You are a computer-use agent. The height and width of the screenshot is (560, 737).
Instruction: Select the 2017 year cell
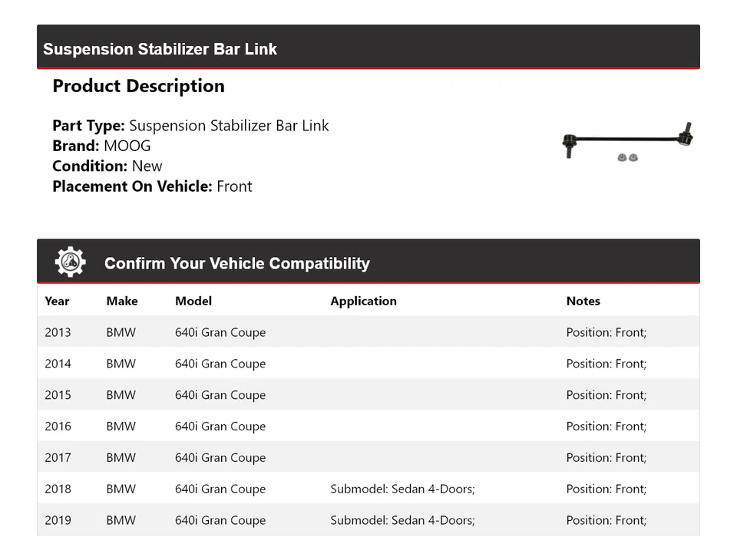tap(58, 458)
